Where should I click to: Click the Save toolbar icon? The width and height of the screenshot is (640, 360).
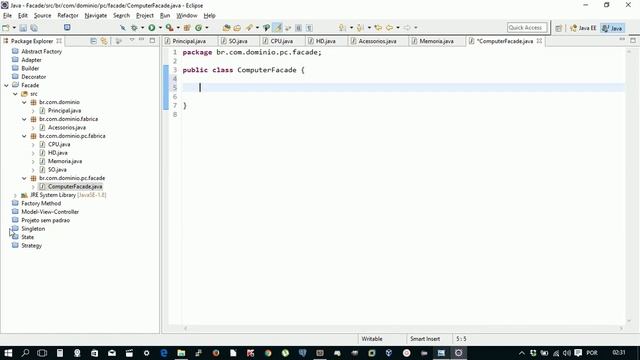coord(23,28)
